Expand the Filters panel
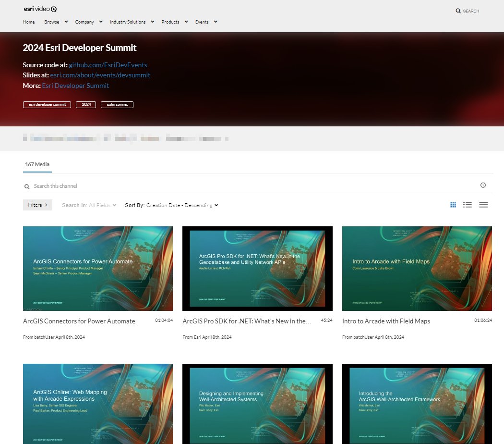The width and height of the screenshot is (504, 444). click(x=37, y=204)
